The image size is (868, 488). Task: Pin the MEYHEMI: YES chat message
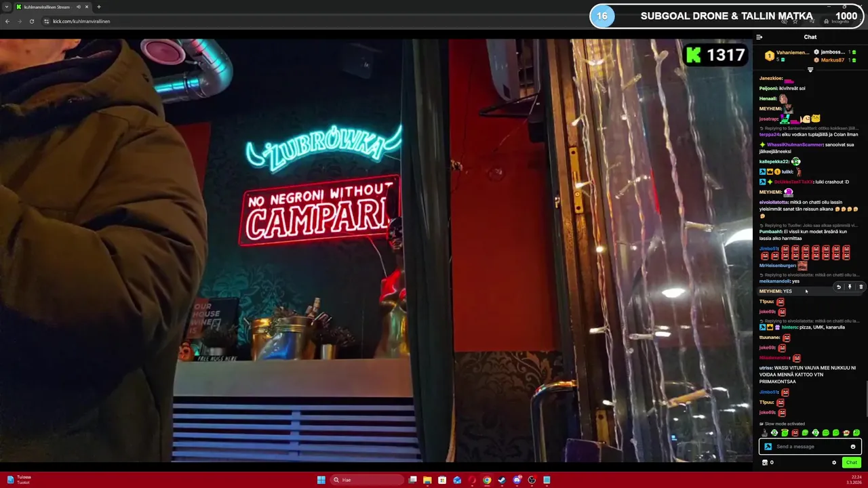click(x=850, y=287)
